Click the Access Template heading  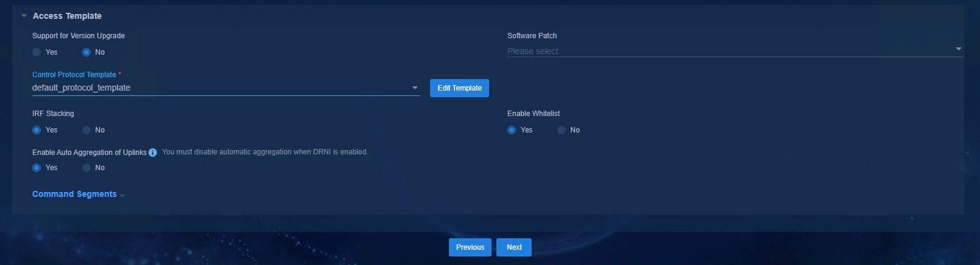pyautogui.click(x=67, y=16)
